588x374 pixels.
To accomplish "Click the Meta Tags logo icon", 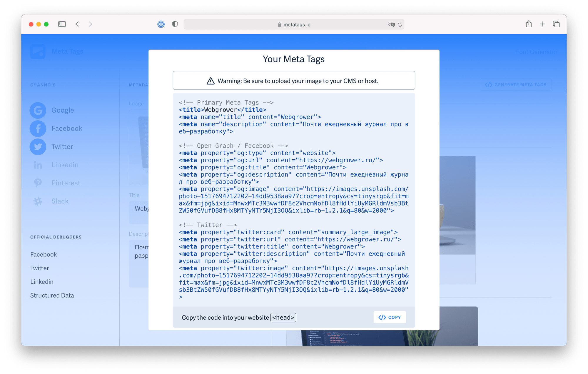I will 38,51.
